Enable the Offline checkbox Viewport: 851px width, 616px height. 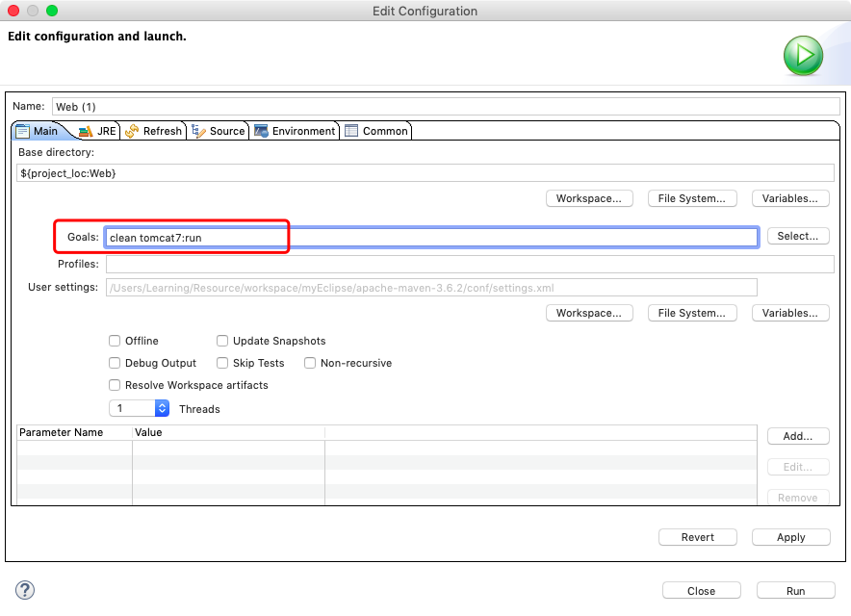pyautogui.click(x=116, y=341)
